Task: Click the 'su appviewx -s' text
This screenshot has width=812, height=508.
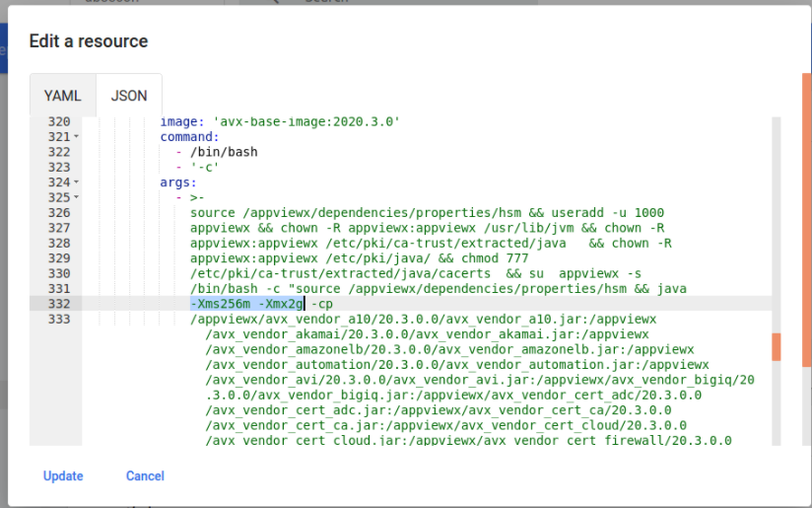Action: 584,273
